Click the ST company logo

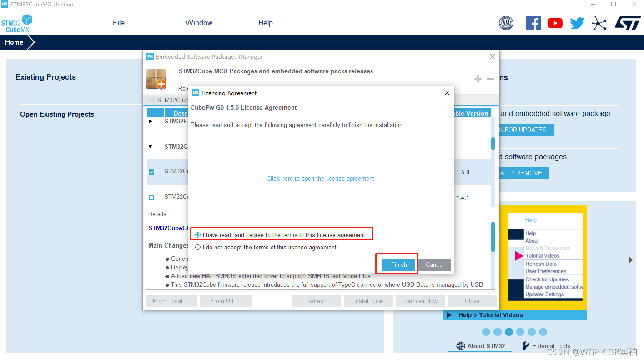click(628, 23)
